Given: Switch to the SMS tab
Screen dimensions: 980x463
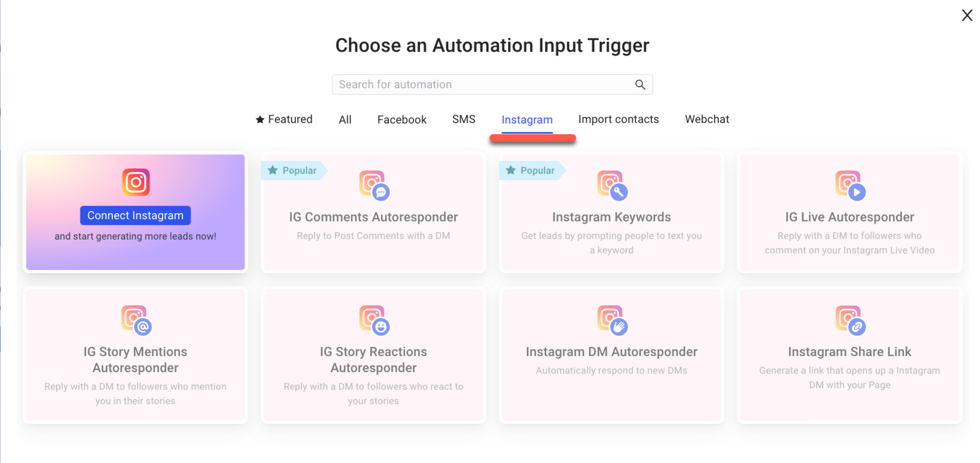Looking at the screenshot, I should click(x=463, y=119).
